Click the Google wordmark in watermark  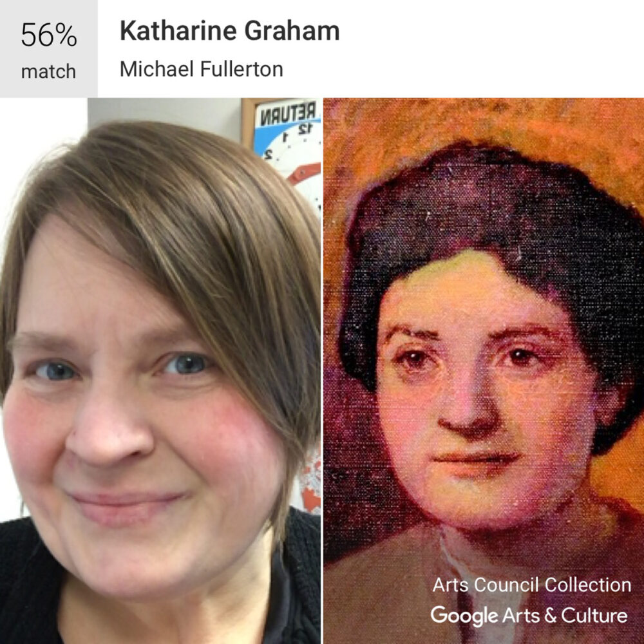464,616
